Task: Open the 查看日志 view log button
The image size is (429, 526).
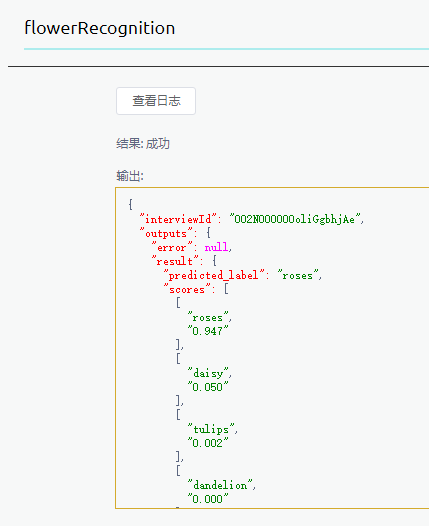Action: tap(156, 101)
